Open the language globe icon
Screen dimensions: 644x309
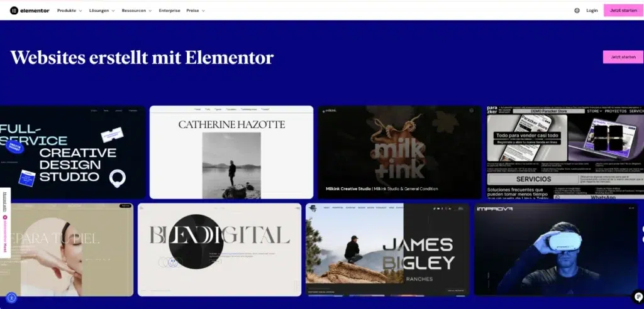(x=577, y=11)
